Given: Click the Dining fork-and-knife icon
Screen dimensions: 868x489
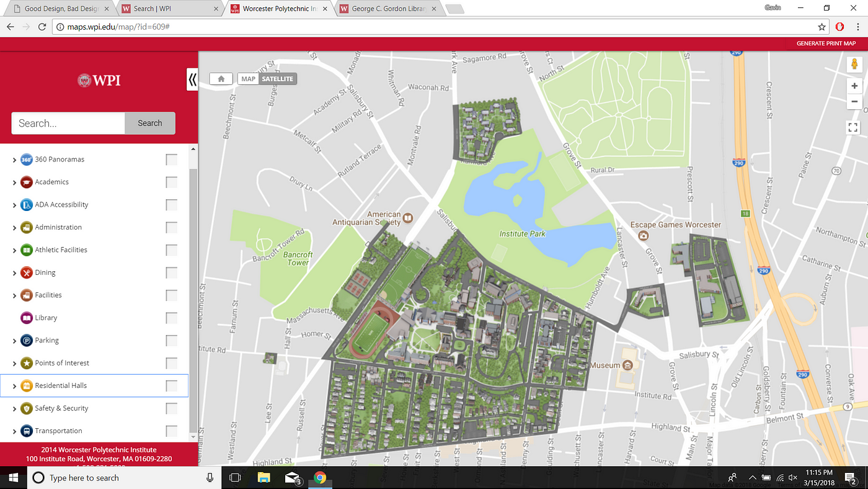Looking at the screenshot, I should [26, 272].
